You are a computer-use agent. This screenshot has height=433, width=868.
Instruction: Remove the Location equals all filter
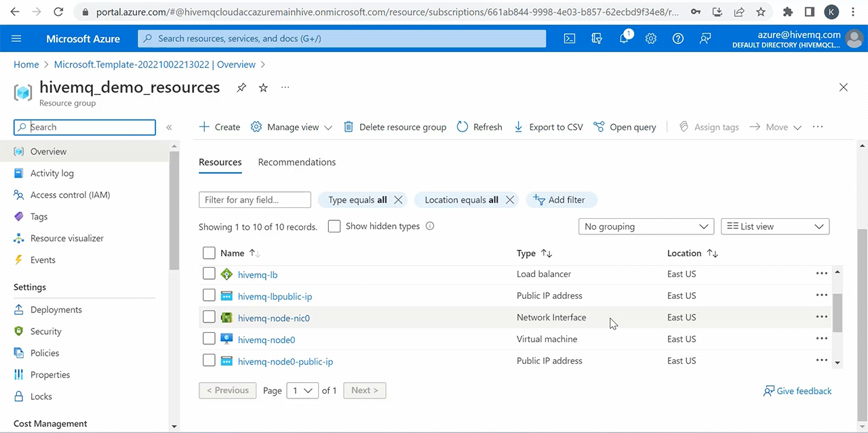click(x=510, y=200)
